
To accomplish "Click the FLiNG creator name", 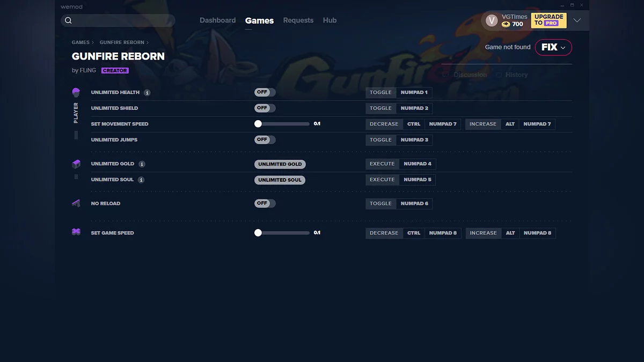I will coord(88,71).
